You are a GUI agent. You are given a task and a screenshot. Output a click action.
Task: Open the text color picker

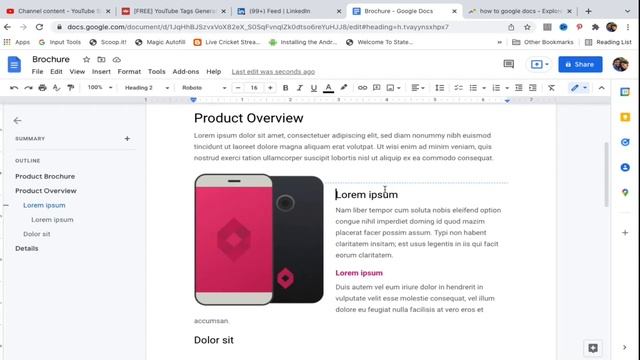coord(329,88)
